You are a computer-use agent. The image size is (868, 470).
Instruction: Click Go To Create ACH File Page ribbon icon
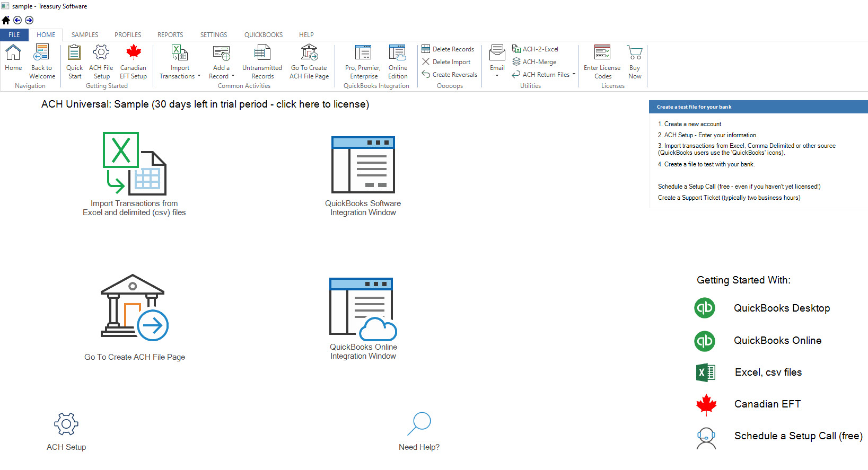[309, 52]
